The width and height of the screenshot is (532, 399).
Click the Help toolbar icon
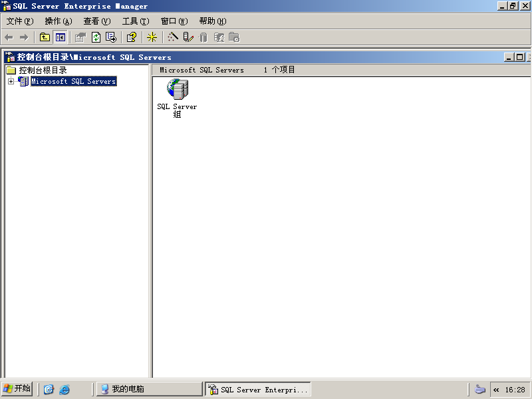click(x=132, y=37)
